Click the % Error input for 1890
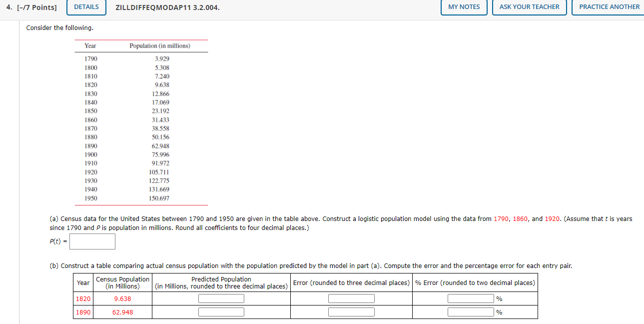The image size is (644, 324). [x=470, y=311]
